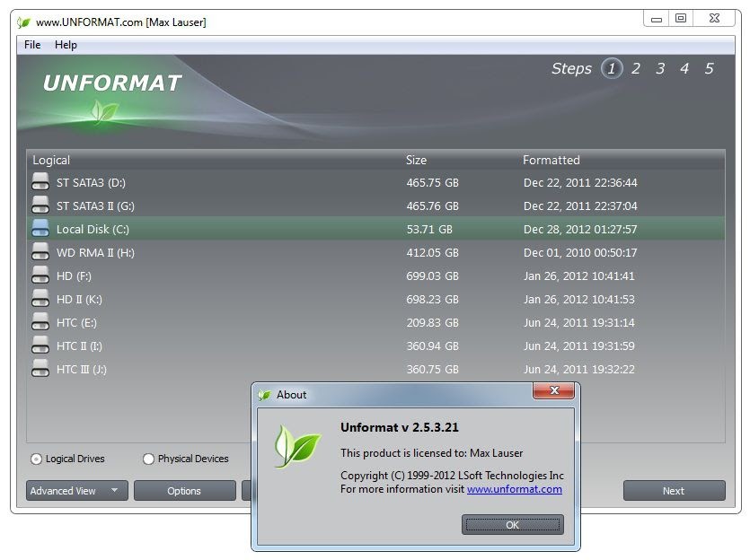Screen dimensions: 750x560
Task: Select the Physical Devices radio button
Action: click(x=148, y=459)
